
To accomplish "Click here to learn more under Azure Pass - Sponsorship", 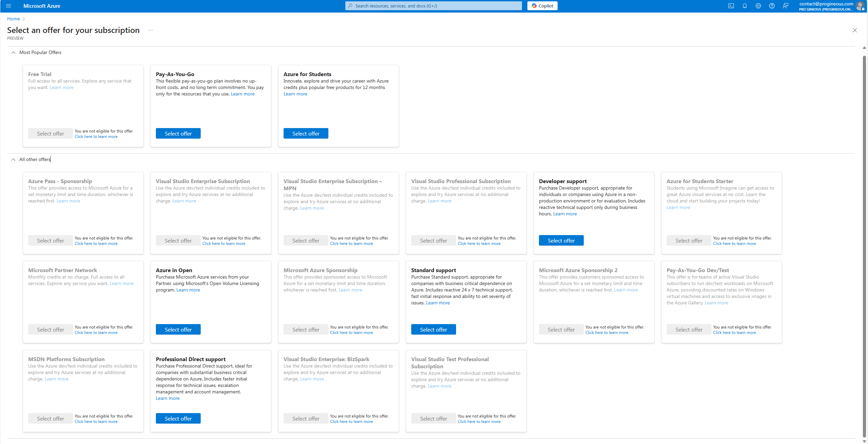I will (x=96, y=244).
